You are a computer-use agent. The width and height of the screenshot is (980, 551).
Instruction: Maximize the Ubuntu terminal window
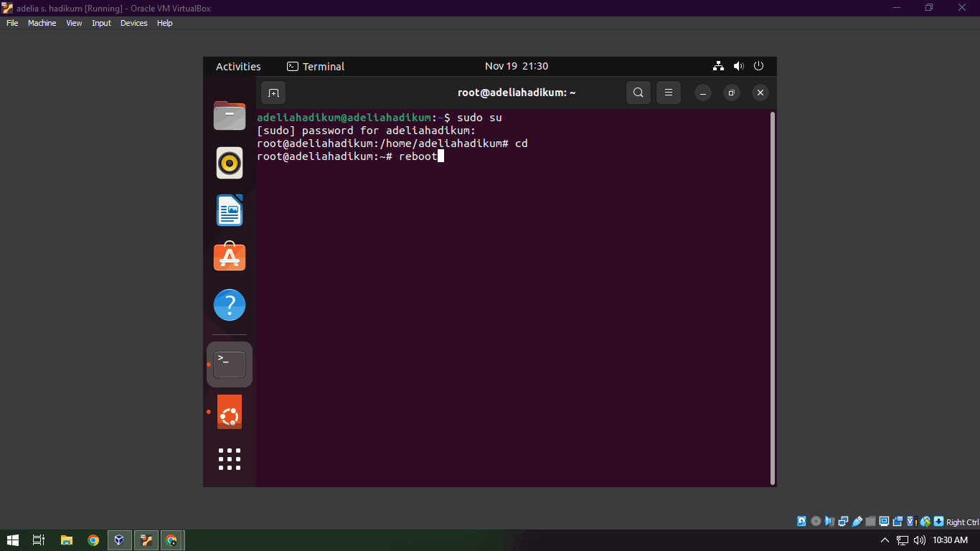pos(732,93)
